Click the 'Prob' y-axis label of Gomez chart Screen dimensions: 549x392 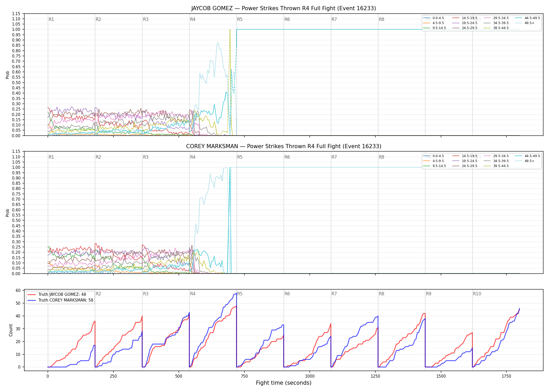[8, 75]
